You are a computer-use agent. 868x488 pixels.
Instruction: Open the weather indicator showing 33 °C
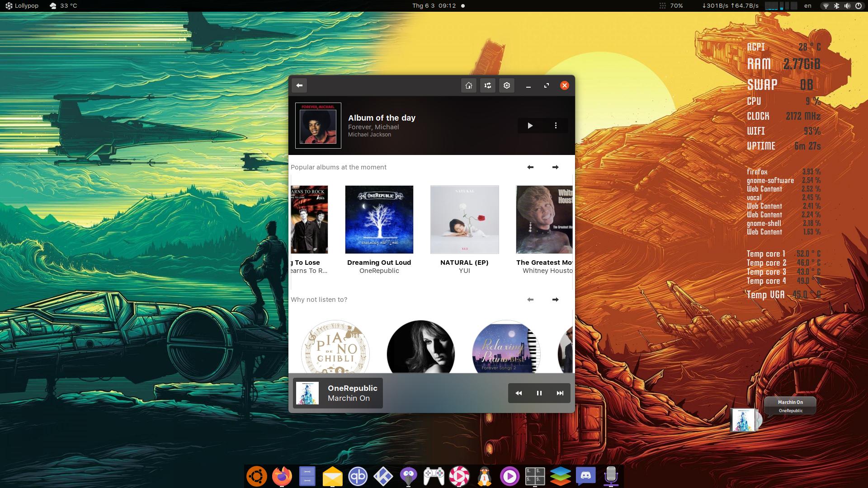63,6
